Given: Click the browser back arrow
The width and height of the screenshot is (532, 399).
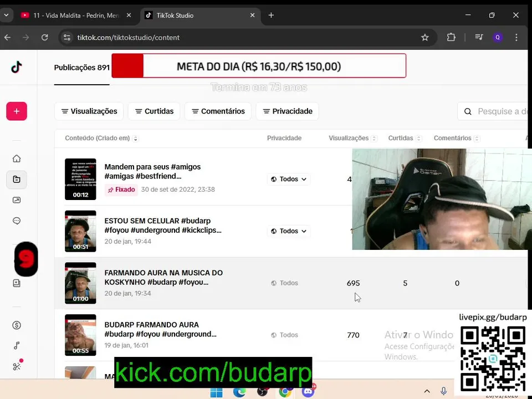Looking at the screenshot, I should [7, 37].
